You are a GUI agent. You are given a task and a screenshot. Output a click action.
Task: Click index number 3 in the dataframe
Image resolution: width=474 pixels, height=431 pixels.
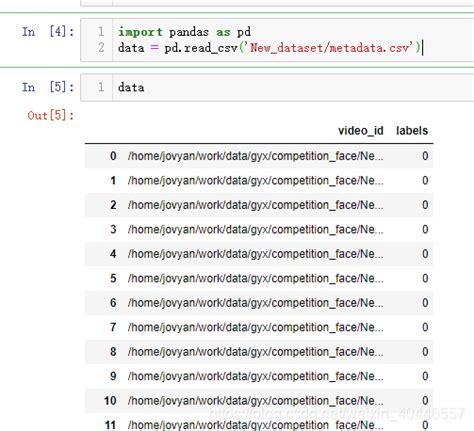pos(113,229)
